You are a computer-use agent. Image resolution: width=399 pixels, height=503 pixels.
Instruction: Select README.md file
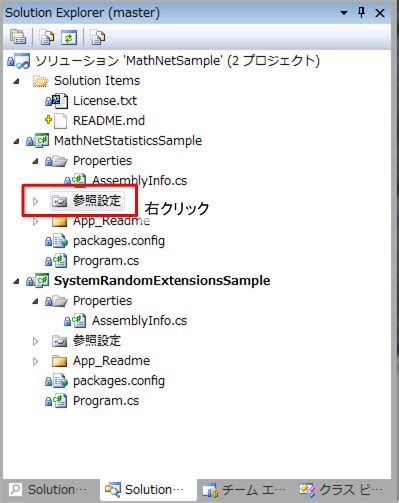pyautogui.click(x=109, y=121)
